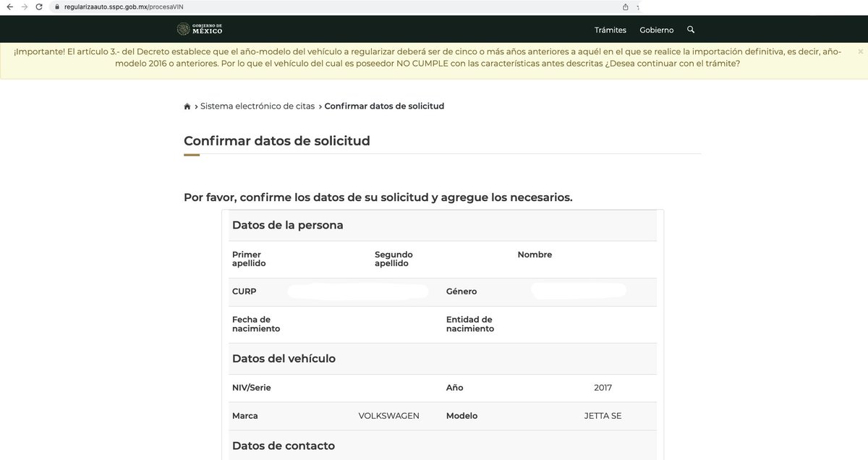Click the Confirmar datos de solicitud heading

click(x=277, y=141)
